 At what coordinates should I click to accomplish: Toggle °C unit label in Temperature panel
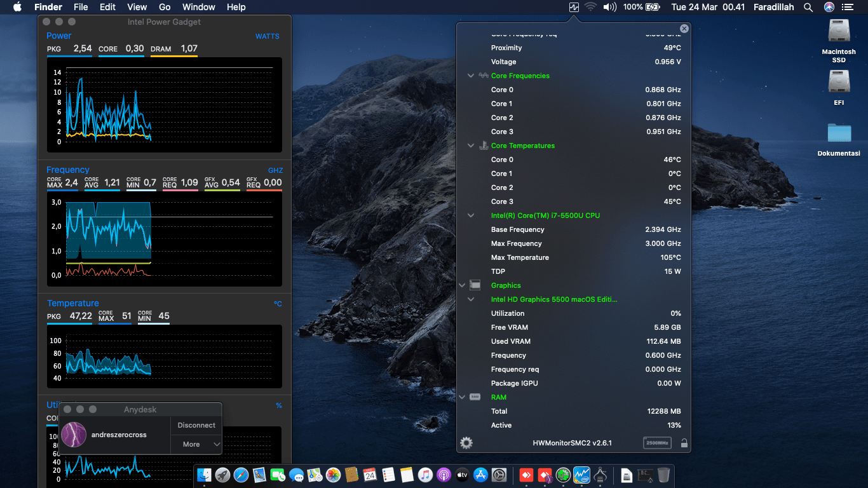pos(278,304)
